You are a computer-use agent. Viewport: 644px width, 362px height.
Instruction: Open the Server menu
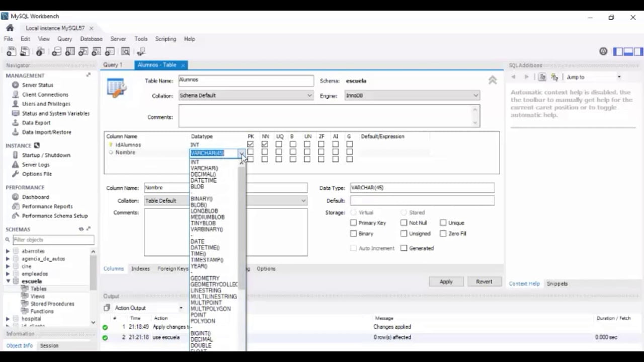coord(118,39)
